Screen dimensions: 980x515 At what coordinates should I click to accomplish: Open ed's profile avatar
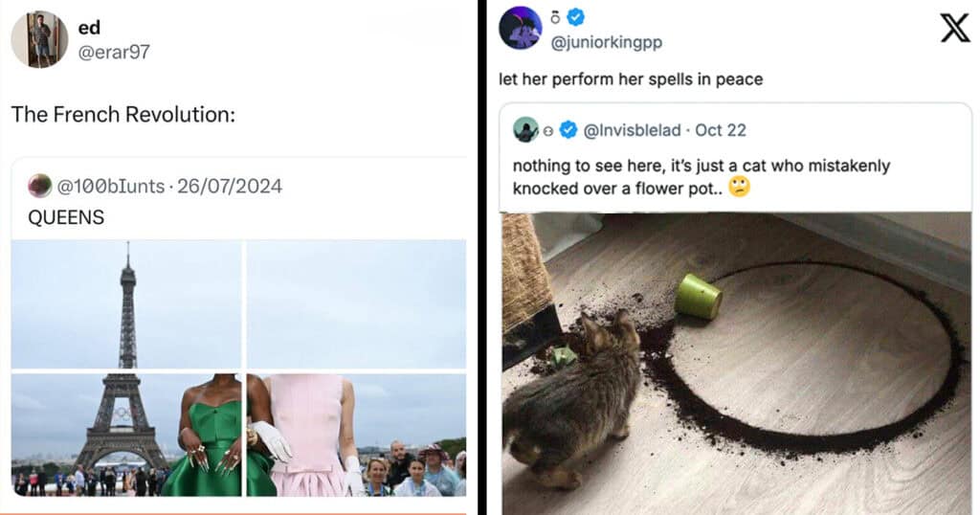point(39,39)
